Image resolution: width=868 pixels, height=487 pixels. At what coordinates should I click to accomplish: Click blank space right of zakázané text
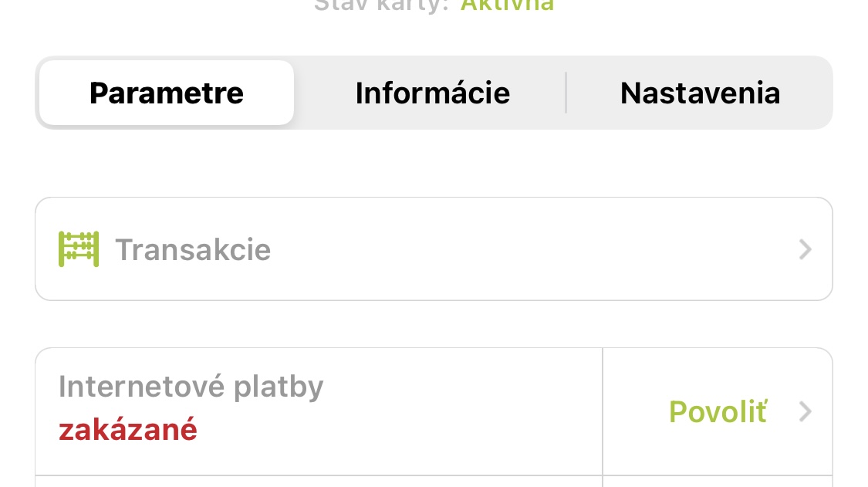[386, 429]
